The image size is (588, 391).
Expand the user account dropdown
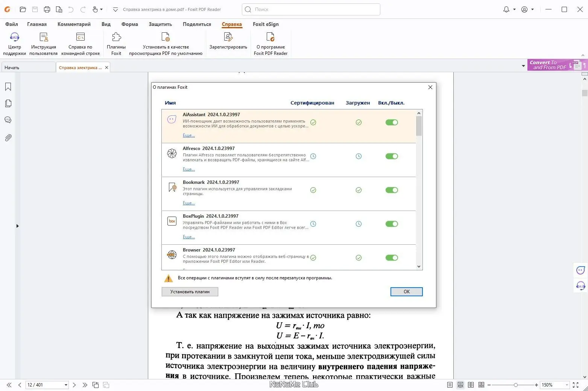coord(533,9)
